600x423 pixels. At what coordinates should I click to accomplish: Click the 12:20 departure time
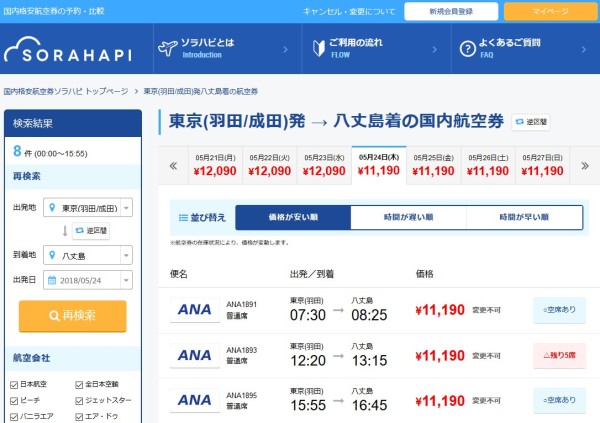pyautogui.click(x=308, y=360)
